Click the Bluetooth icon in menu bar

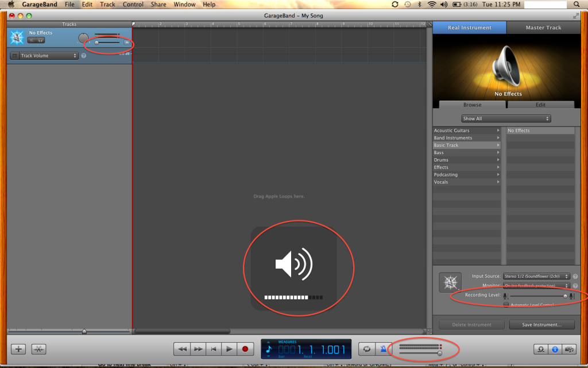pyautogui.click(x=419, y=5)
